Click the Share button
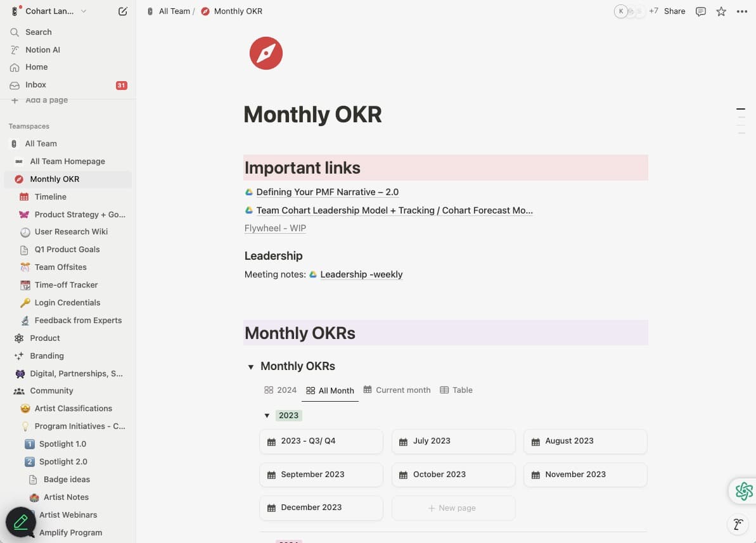 click(x=674, y=11)
